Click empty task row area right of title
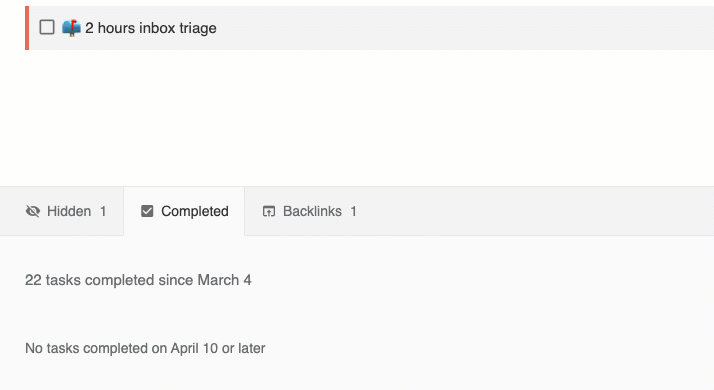The height and width of the screenshot is (390, 714). (464, 28)
